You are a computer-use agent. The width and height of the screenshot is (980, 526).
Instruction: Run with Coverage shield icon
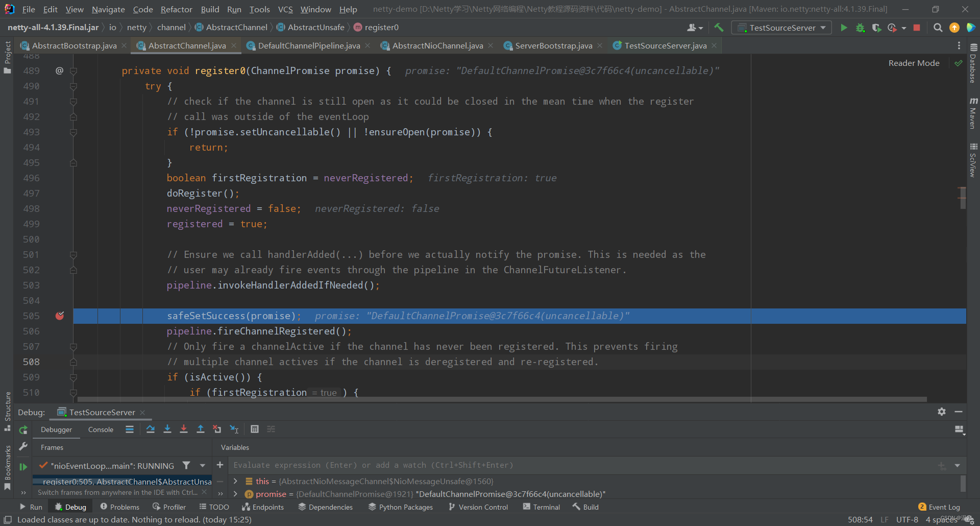(x=876, y=28)
